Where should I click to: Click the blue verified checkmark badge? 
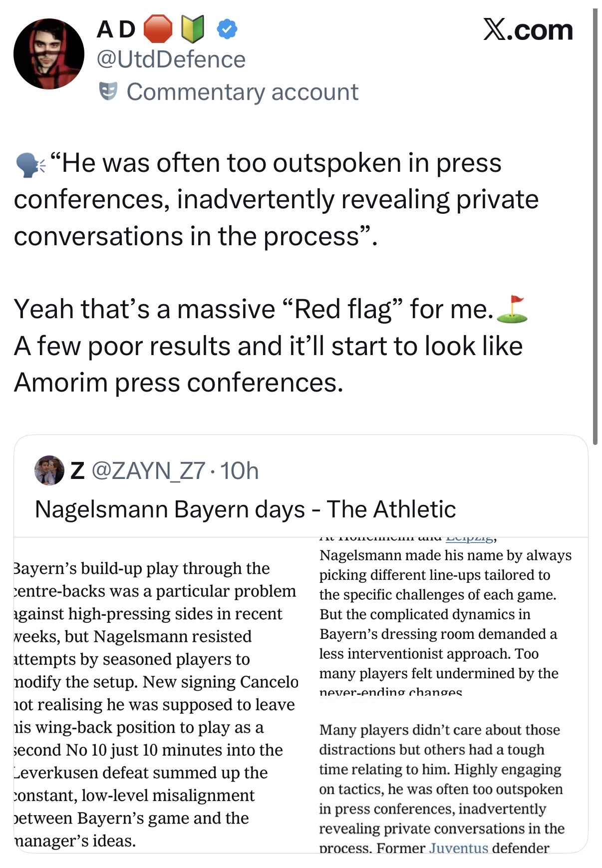pyautogui.click(x=227, y=29)
